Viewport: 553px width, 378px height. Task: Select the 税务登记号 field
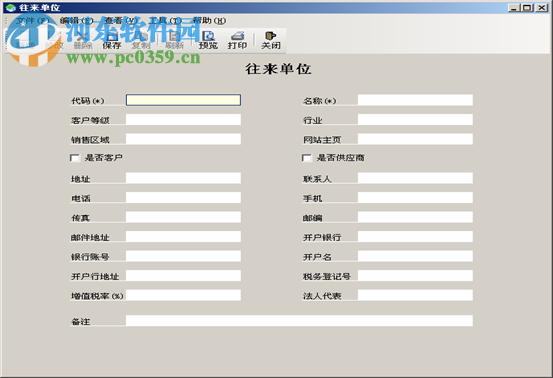tap(415, 276)
